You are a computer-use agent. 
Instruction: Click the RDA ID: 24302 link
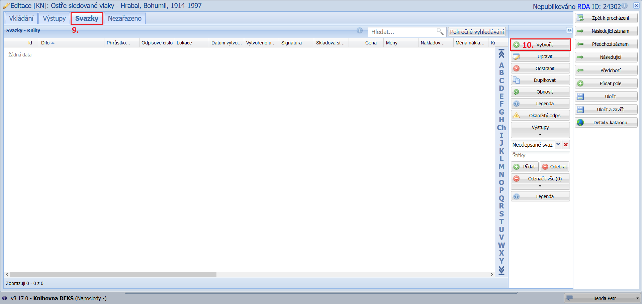pos(599,6)
